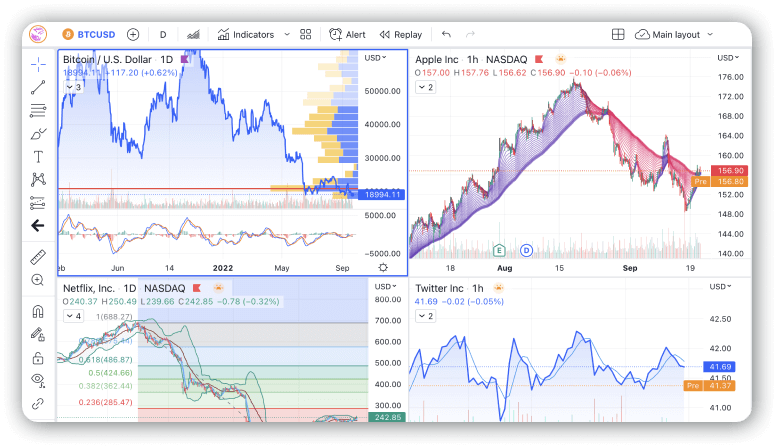Click the Apple pre-market session sun icon

tap(561, 59)
